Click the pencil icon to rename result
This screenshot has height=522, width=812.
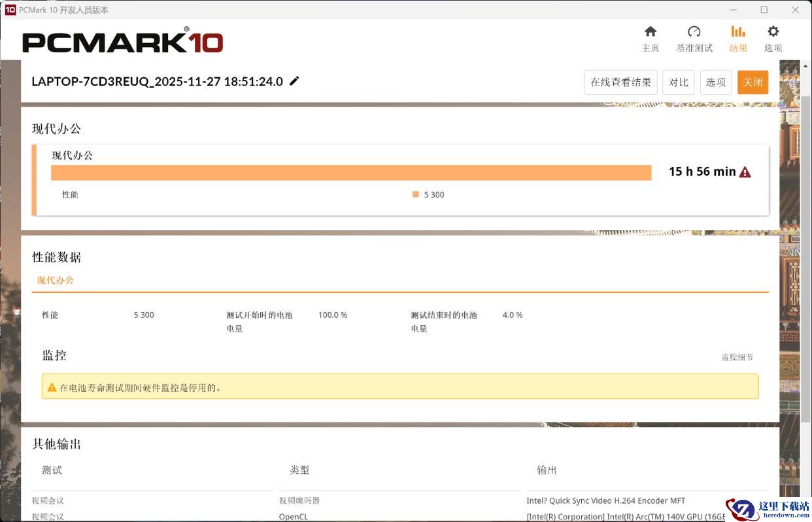[x=294, y=81]
